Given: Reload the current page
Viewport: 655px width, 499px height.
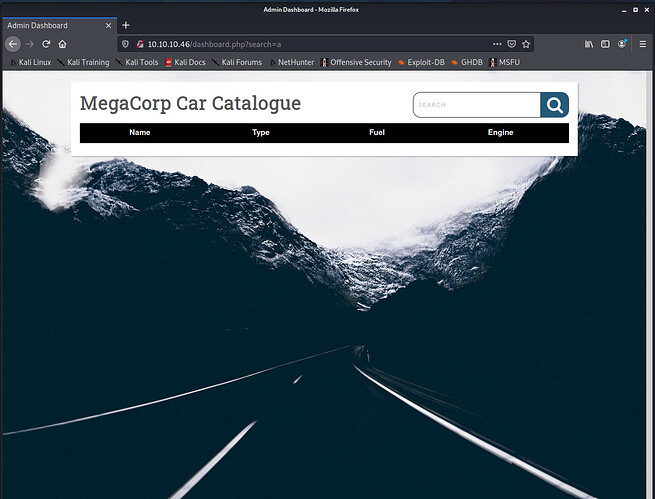Looking at the screenshot, I should click(46, 44).
